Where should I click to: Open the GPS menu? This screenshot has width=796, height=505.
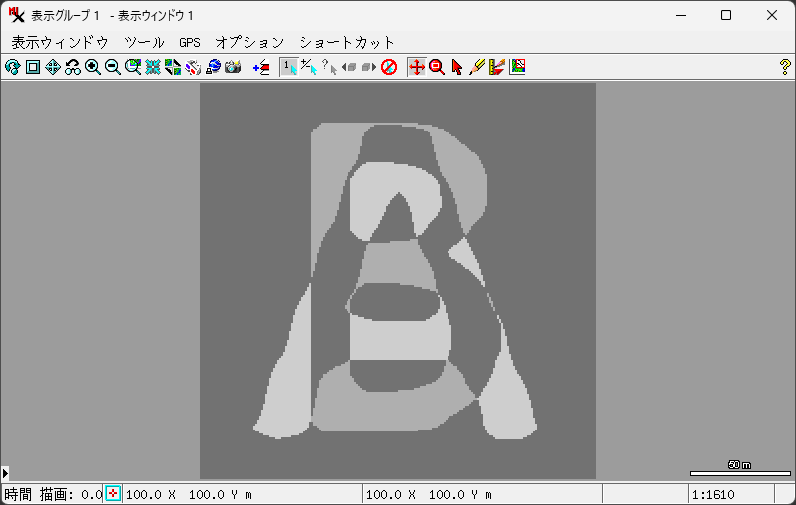[x=190, y=42]
